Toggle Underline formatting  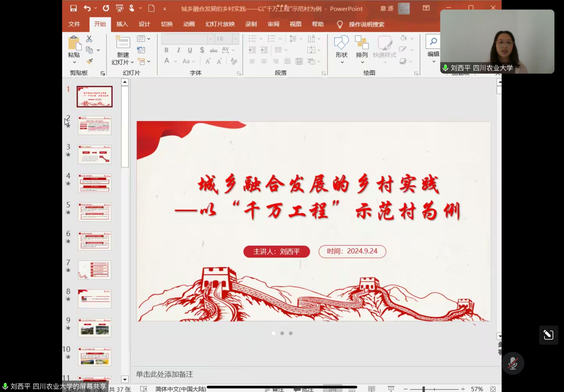click(x=190, y=50)
